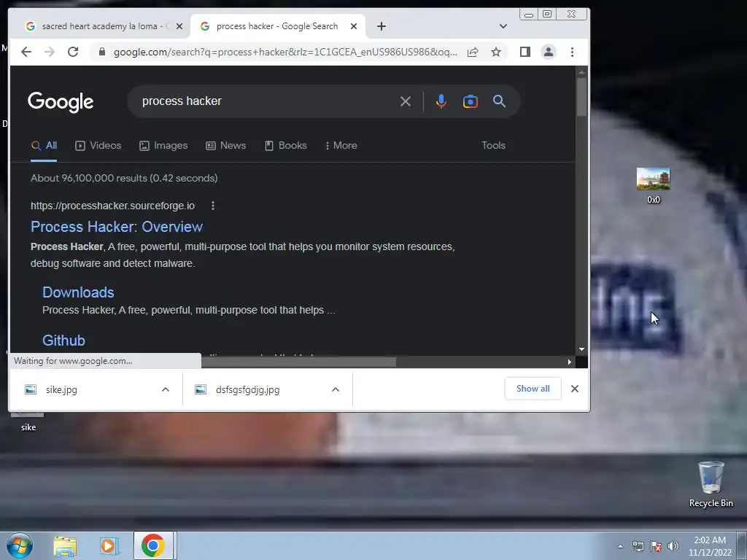Open the Chrome side panel icon
Image resolution: width=747 pixels, height=560 pixels.
[x=525, y=52]
